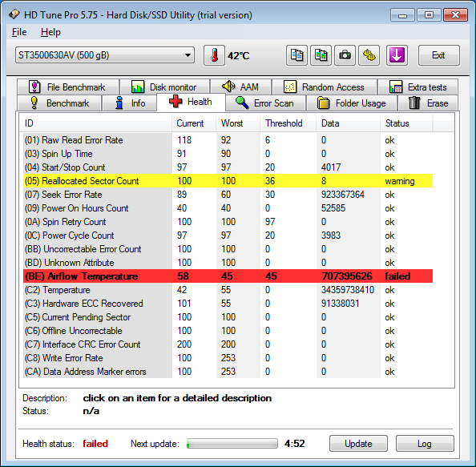Click the Current column header
Viewport: 476px width, 467px height.
point(194,123)
